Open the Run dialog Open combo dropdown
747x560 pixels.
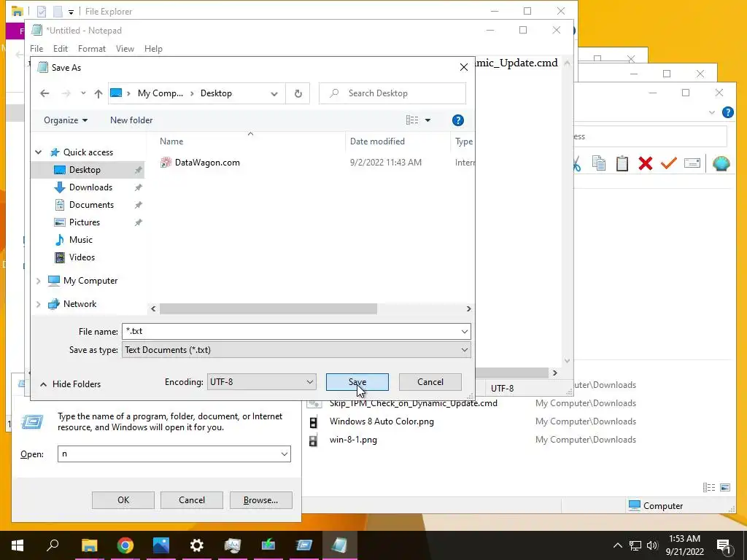pos(285,454)
